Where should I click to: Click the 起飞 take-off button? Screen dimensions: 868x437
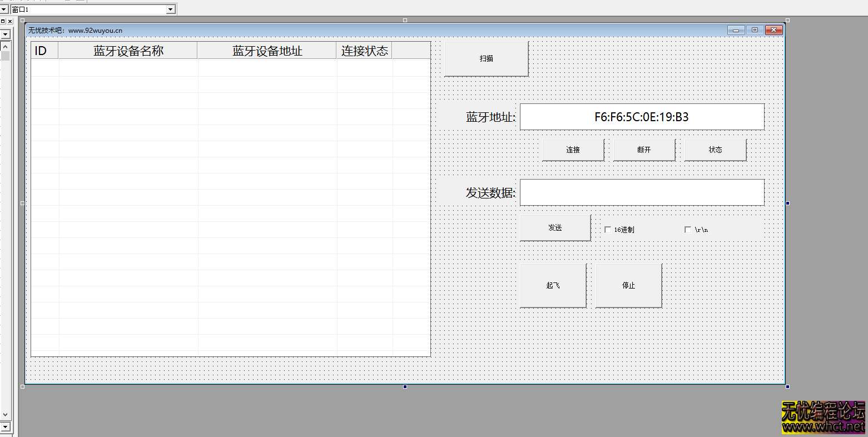click(x=552, y=285)
